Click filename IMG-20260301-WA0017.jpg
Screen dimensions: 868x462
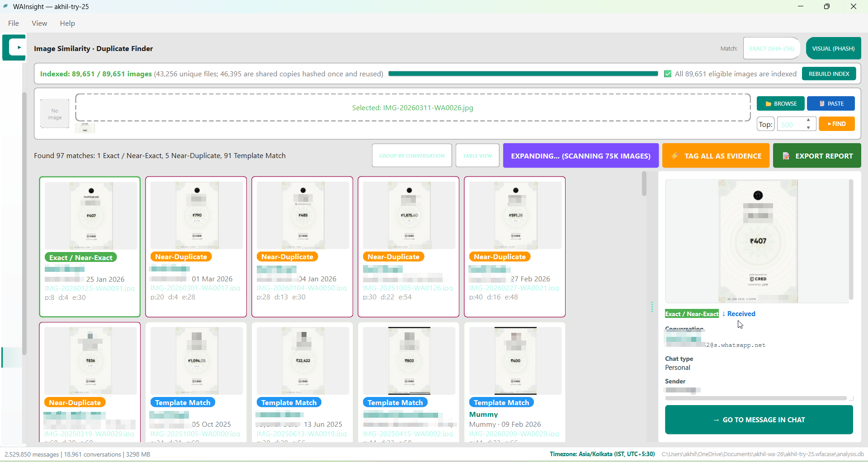pos(195,288)
